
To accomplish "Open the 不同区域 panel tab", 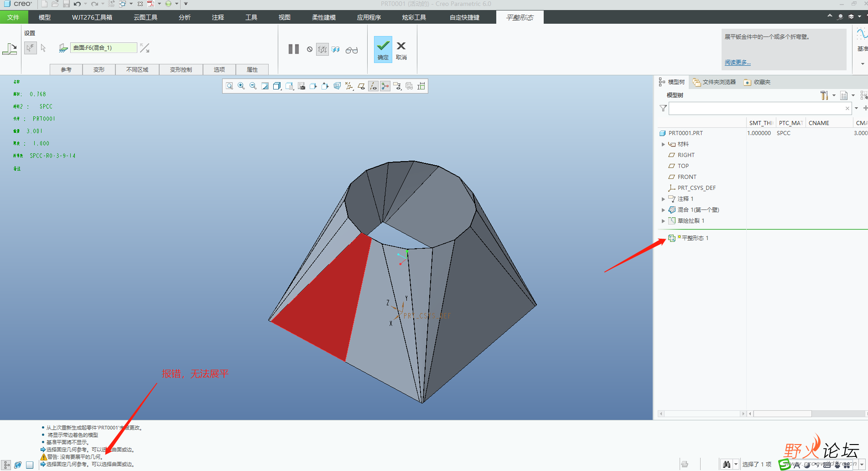I will pos(137,69).
